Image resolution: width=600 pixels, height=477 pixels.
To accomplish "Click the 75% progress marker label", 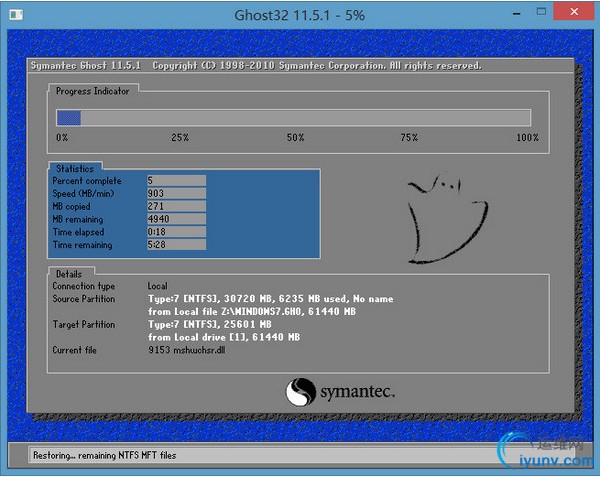I will (x=409, y=137).
